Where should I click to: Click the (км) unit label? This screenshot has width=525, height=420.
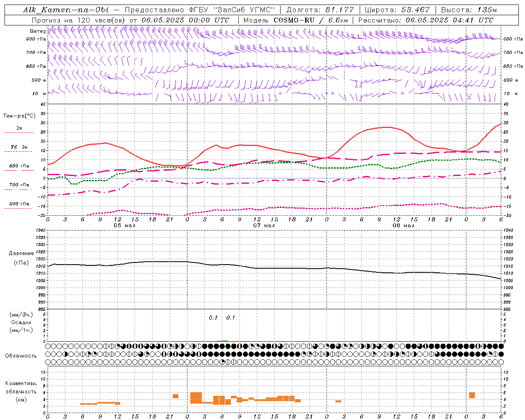21,399
